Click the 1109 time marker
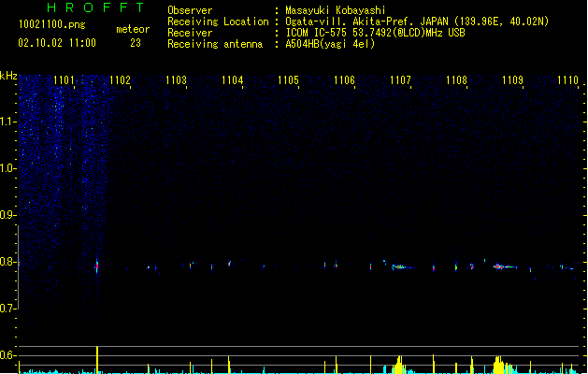Screen dimensions: 588x374 coord(512,80)
